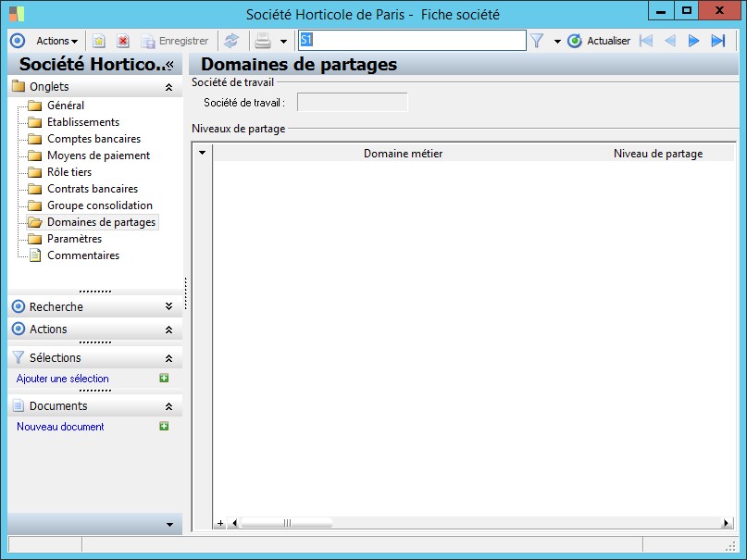Screen dimensions: 747x560
Task: Go to last record arrow
Action: tap(718, 41)
